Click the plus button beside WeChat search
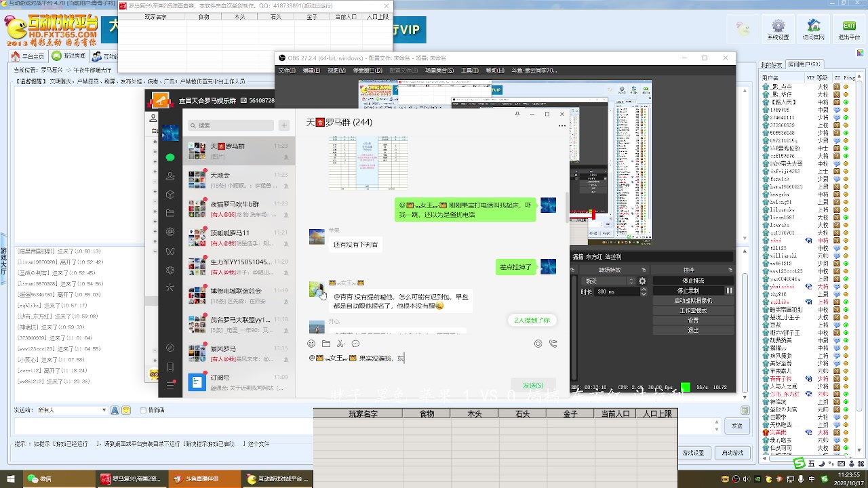The width and height of the screenshot is (868, 488). pyautogui.click(x=284, y=125)
